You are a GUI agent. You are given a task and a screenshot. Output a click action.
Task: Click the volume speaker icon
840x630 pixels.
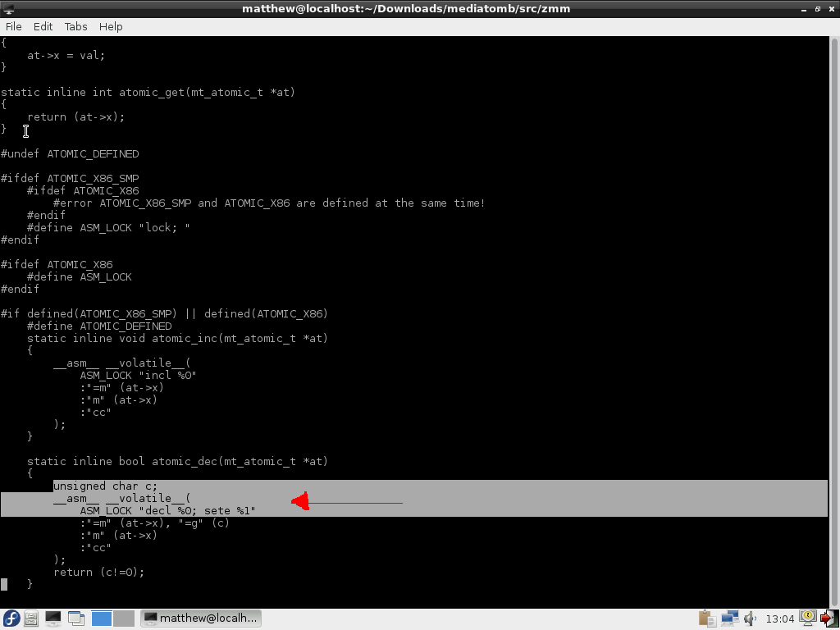(x=750, y=619)
